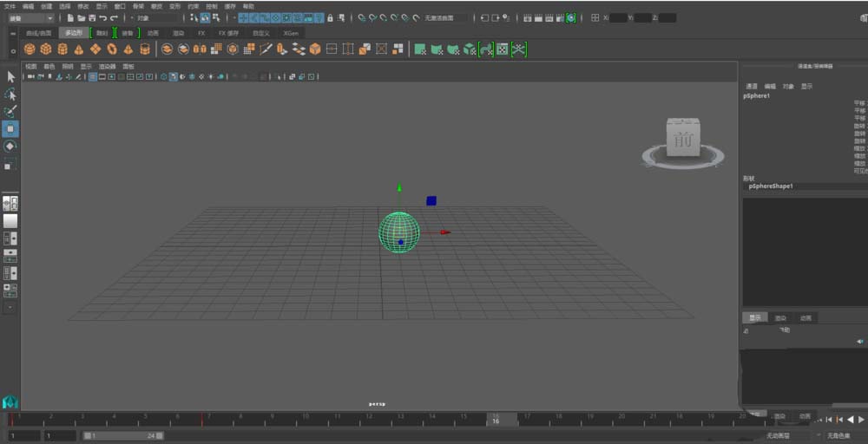This screenshot has width=868, height=444.
Task: Click the Multi-Cut pencil shelf icon
Action: coord(266,49)
